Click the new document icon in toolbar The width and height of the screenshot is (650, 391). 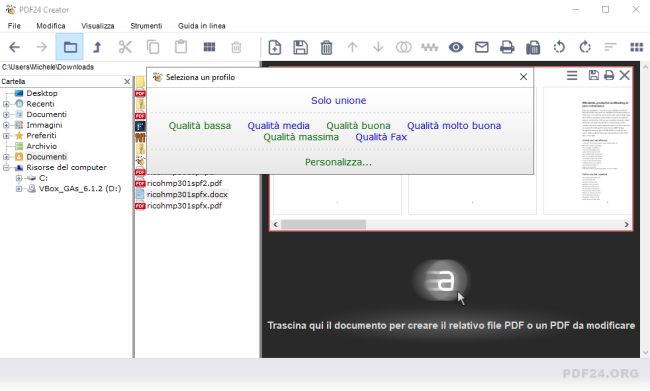click(274, 47)
